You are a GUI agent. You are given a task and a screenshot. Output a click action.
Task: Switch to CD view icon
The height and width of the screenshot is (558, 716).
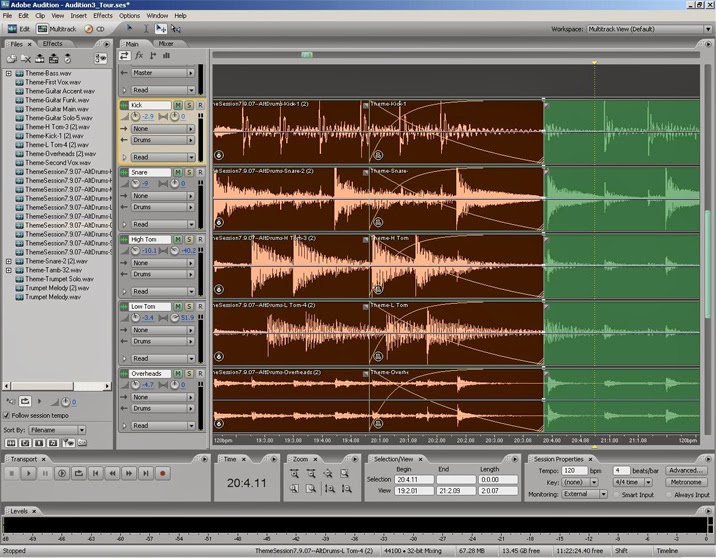pyautogui.click(x=95, y=29)
